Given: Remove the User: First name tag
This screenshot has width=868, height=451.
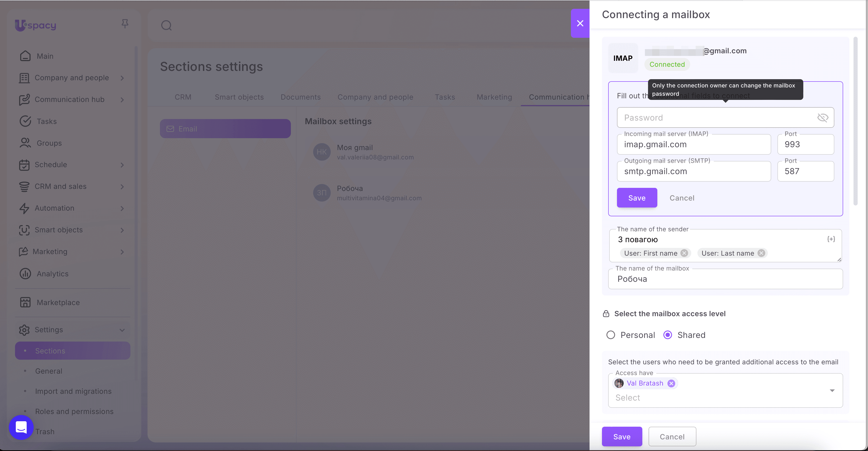Looking at the screenshot, I should (x=684, y=253).
